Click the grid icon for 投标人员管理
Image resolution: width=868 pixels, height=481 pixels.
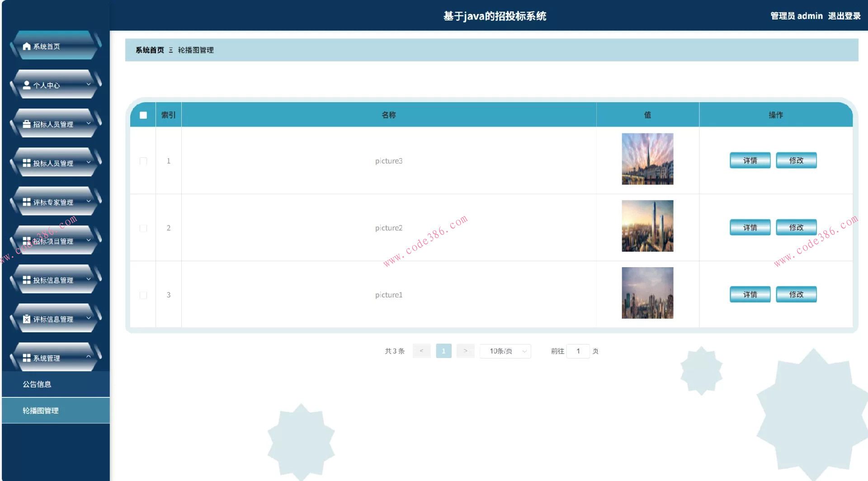click(x=27, y=163)
